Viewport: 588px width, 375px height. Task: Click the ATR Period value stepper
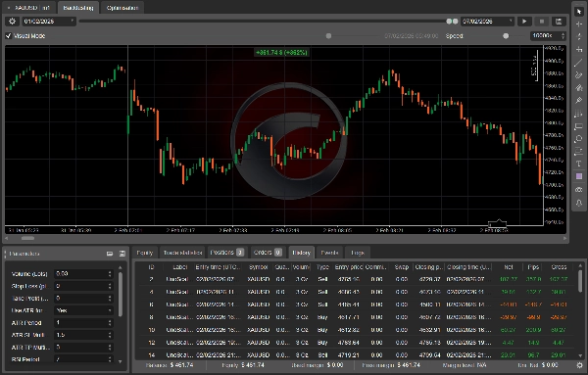pyautogui.click(x=110, y=322)
